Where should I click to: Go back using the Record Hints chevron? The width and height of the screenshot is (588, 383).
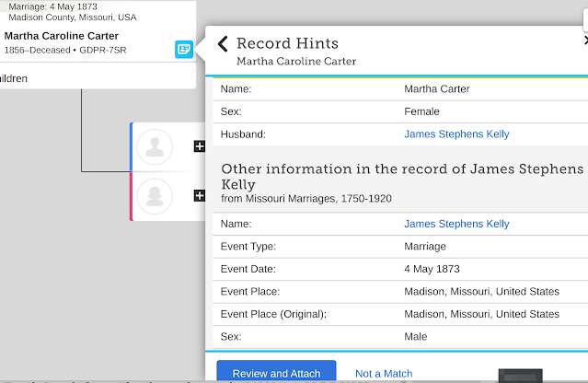pyautogui.click(x=223, y=43)
